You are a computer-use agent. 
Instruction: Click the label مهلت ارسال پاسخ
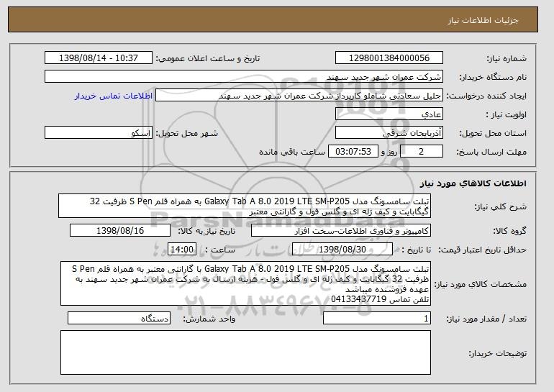(491, 152)
